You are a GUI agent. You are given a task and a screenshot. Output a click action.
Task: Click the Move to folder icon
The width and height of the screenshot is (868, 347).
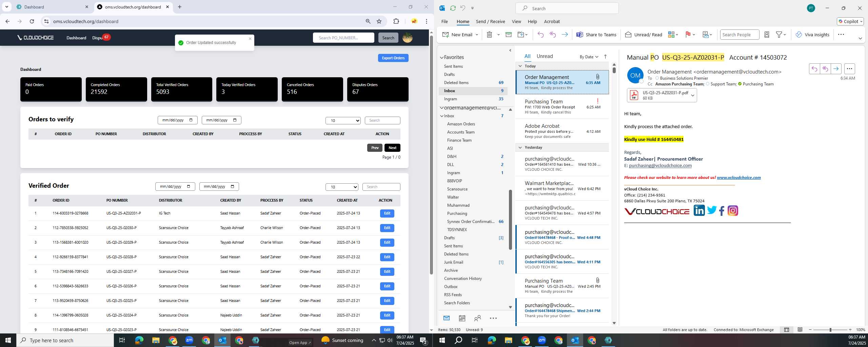pyautogui.click(x=521, y=35)
